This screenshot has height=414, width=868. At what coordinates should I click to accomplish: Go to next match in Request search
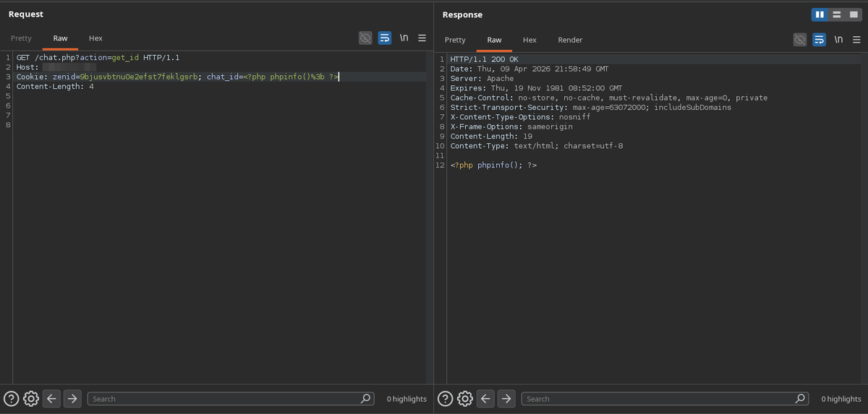[72, 398]
